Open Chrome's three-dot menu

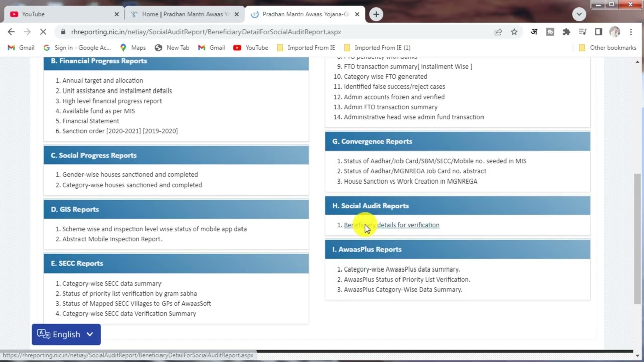[631, 32]
